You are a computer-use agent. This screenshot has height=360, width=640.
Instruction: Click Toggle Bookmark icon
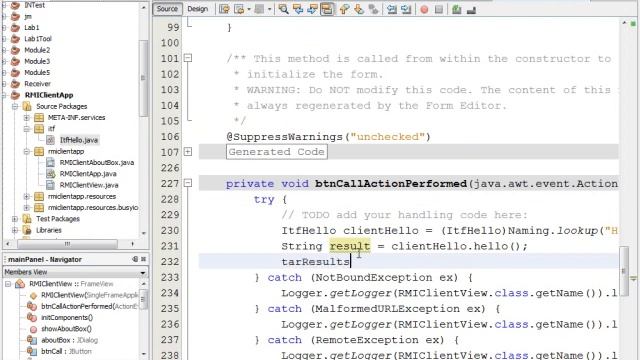[x=373, y=9]
